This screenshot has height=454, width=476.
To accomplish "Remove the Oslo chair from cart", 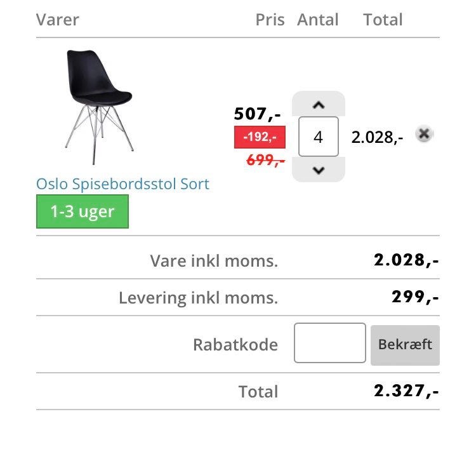I will tap(424, 134).
